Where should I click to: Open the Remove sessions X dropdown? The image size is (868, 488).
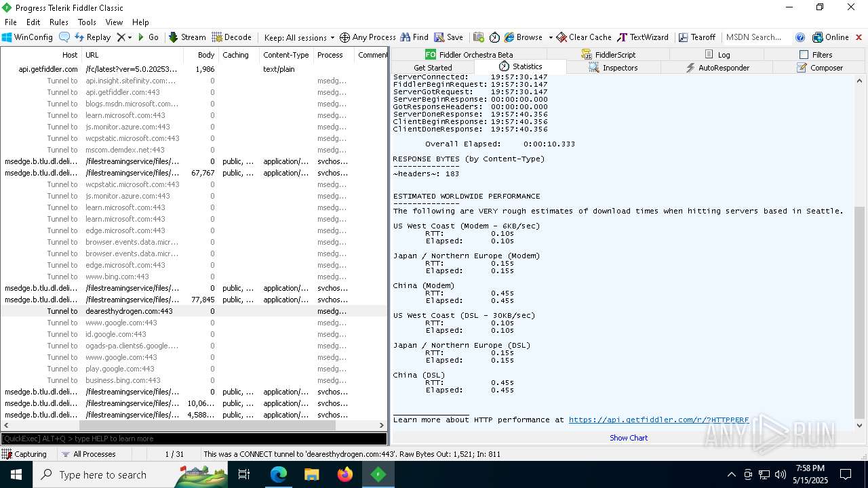point(124,37)
